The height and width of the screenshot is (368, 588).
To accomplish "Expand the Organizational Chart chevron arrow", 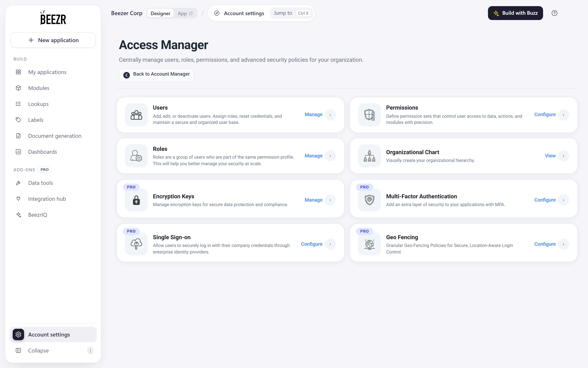I will (x=563, y=156).
